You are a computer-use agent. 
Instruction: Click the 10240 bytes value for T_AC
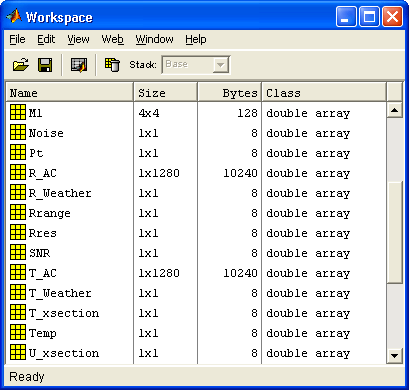coord(241,273)
